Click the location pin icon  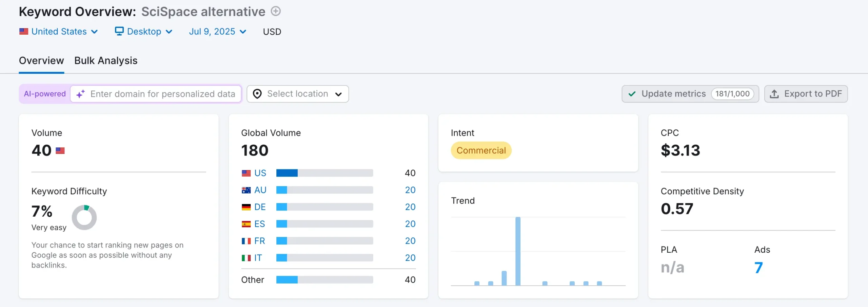coord(257,94)
